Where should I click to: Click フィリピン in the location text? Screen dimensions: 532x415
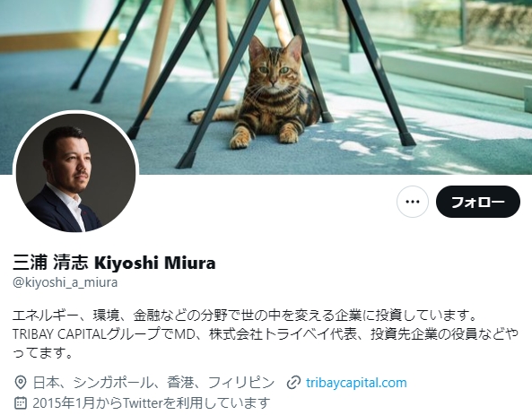tap(241, 383)
